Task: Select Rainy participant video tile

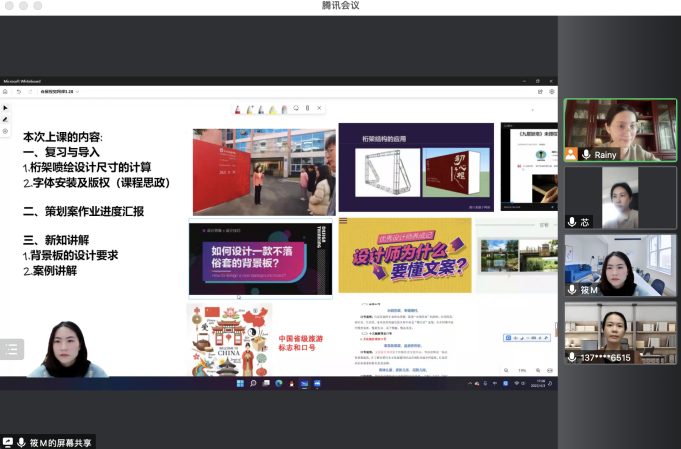Action: 620,130
